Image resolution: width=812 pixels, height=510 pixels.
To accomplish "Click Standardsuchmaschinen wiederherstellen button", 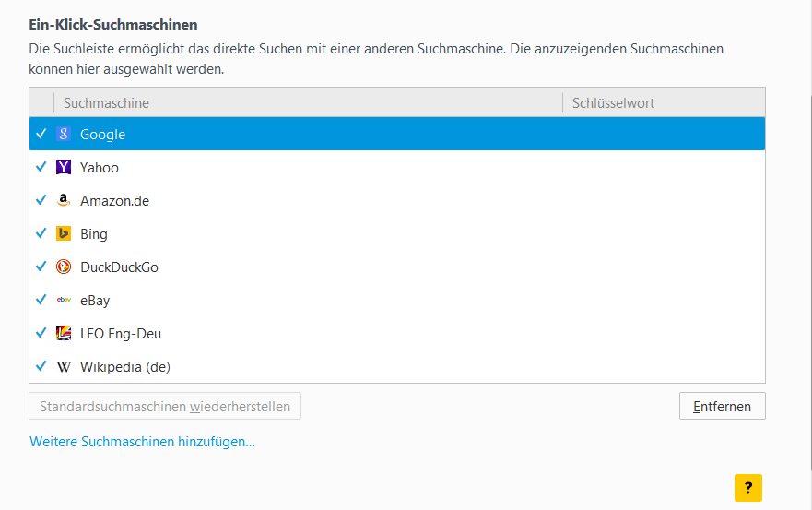I will (165, 407).
